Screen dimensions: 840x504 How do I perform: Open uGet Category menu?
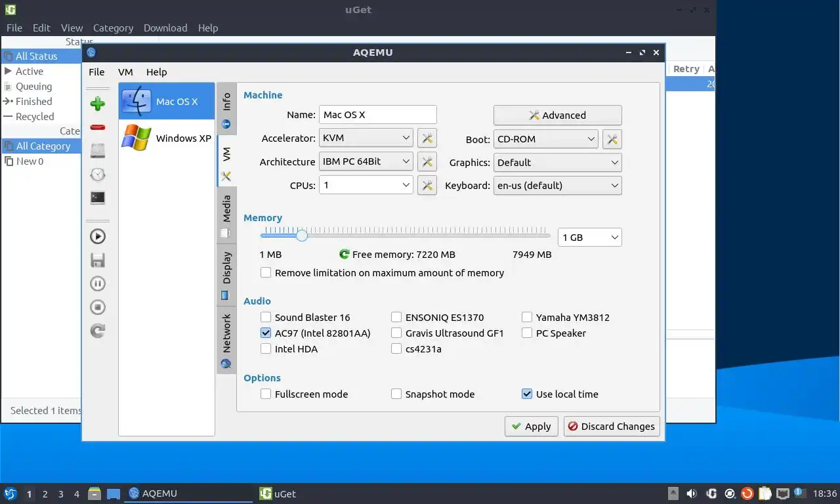(x=113, y=28)
